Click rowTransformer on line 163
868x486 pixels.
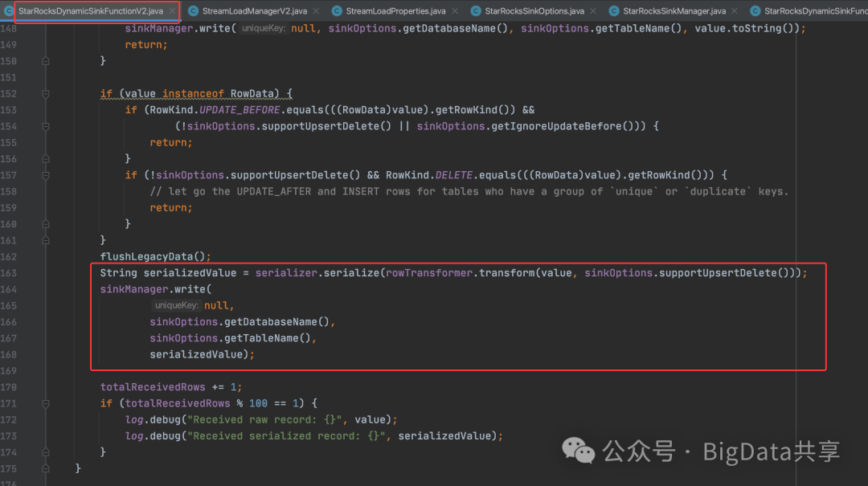pyautogui.click(x=429, y=273)
